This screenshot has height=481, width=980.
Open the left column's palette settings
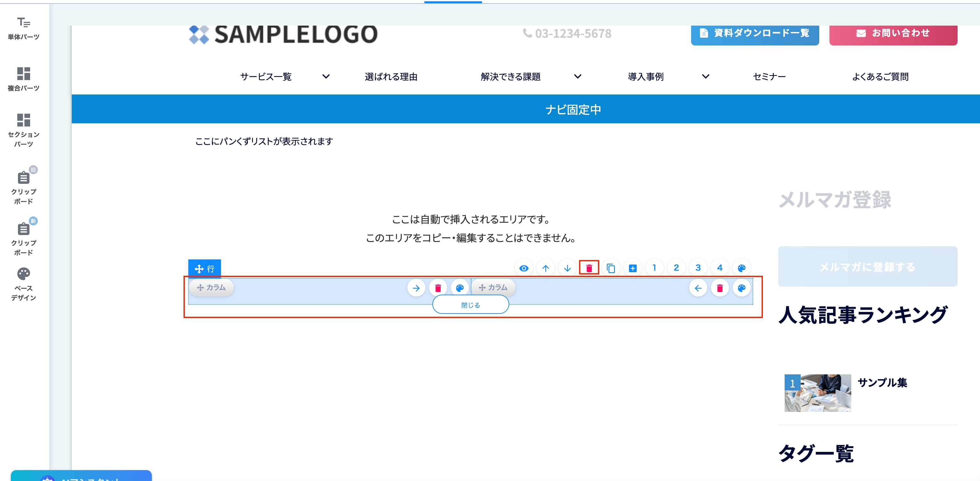pos(460,288)
